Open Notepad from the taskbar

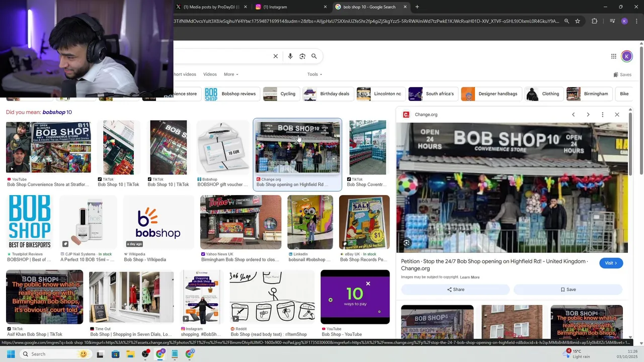click(175, 354)
